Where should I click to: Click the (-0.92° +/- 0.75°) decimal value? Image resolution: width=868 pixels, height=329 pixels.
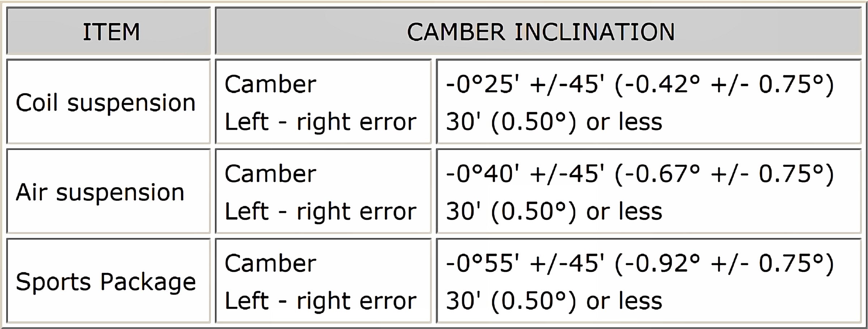[x=724, y=263]
